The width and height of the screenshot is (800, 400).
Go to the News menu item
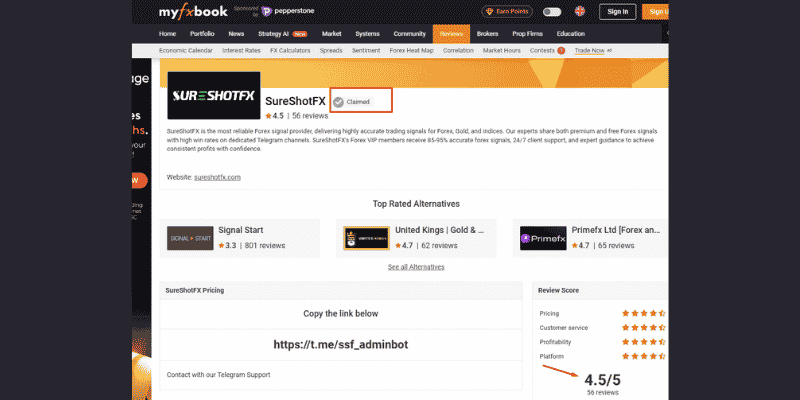pos(236,34)
